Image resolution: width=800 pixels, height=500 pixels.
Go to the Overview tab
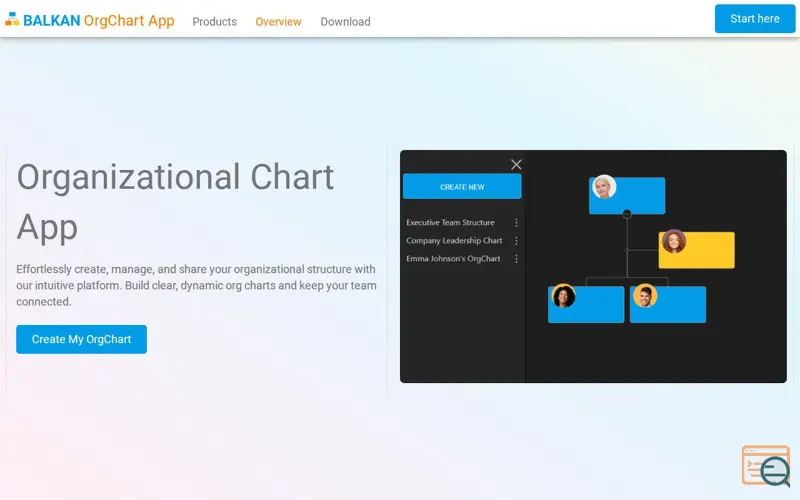(x=278, y=21)
